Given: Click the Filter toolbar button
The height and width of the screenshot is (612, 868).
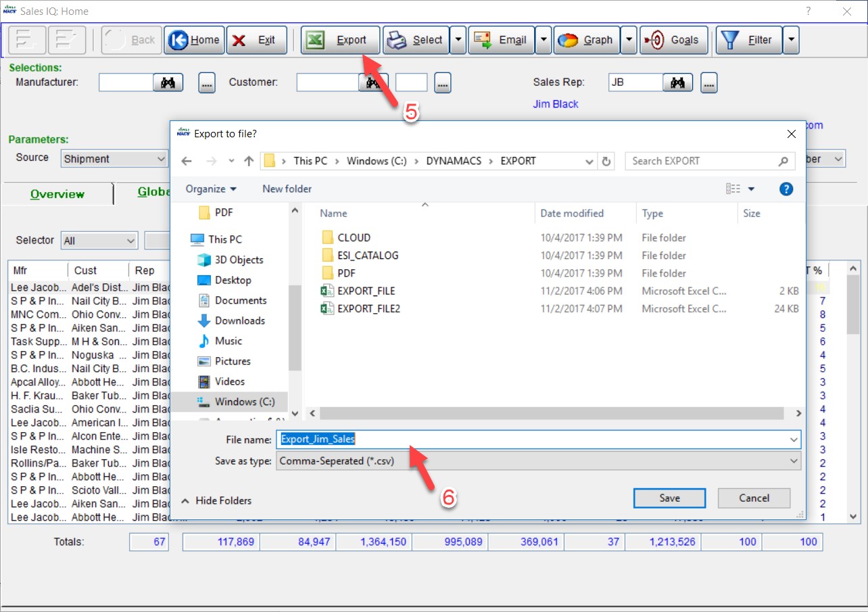Looking at the screenshot, I should 749,40.
